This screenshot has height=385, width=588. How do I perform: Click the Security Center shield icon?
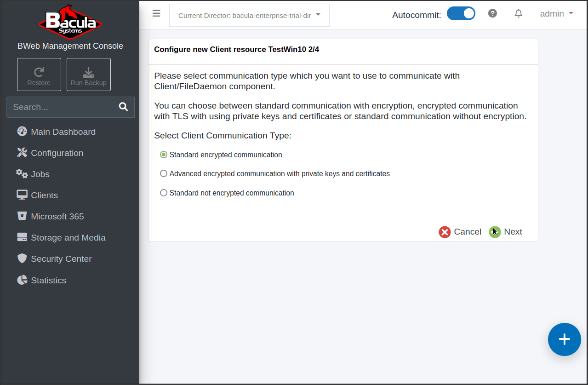tap(22, 259)
